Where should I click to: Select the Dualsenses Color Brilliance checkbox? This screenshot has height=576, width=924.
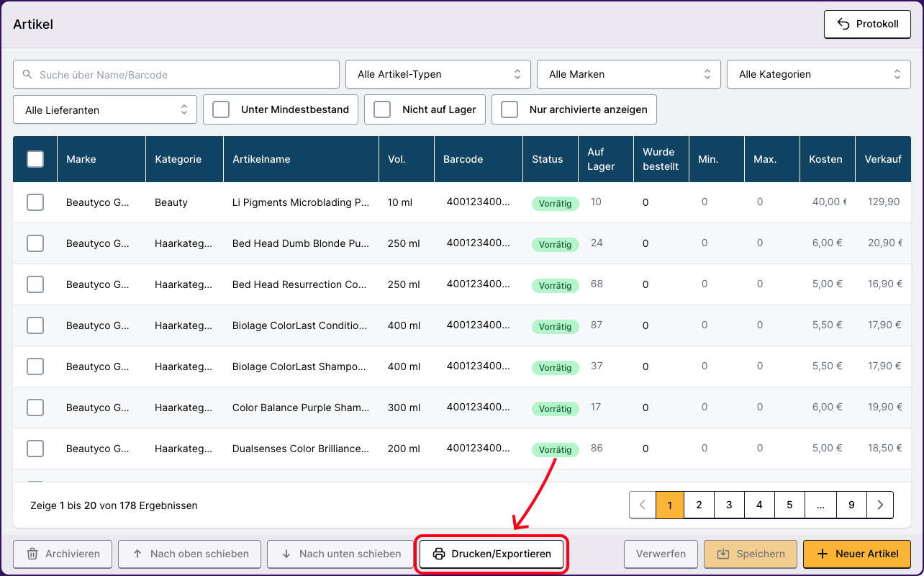[x=35, y=449]
